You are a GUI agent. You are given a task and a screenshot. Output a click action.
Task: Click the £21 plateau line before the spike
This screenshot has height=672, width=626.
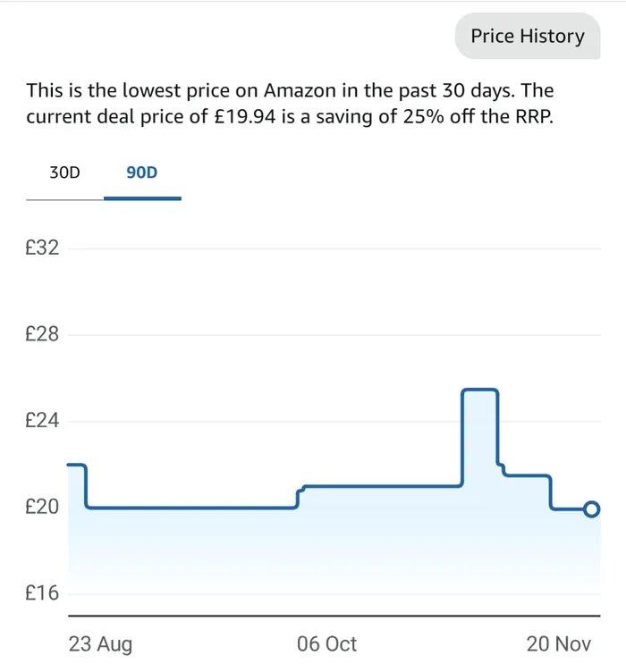pyautogui.click(x=385, y=486)
